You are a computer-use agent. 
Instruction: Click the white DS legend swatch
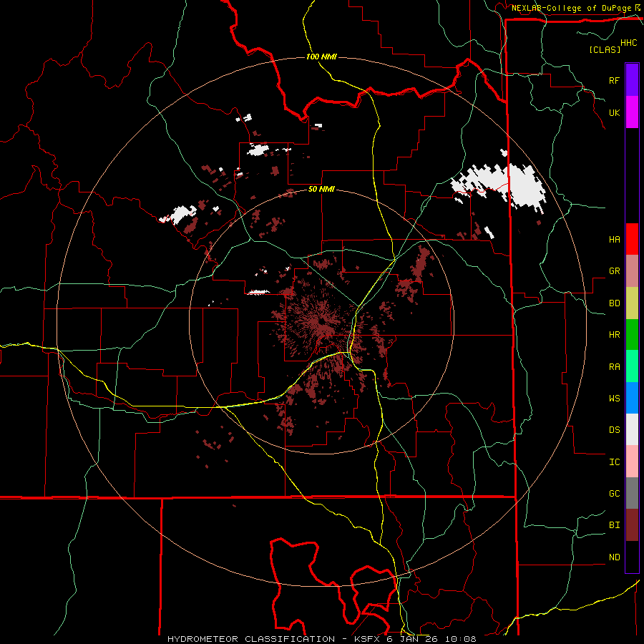pos(632,429)
